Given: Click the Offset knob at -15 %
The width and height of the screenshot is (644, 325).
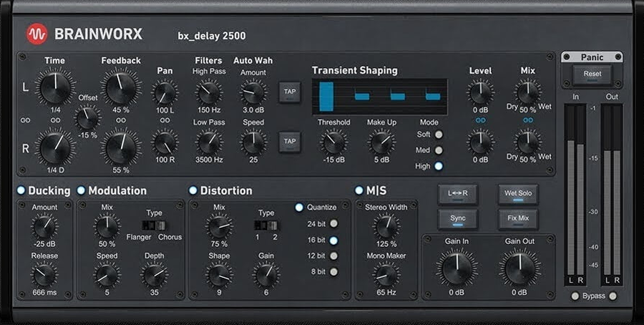Looking at the screenshot, I should [x=88, y=119].
